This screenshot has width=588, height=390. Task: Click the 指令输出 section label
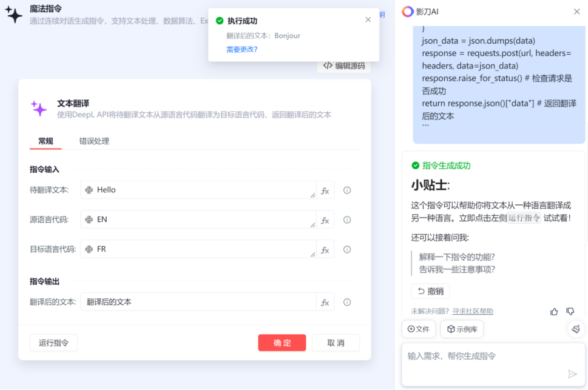(45, 281)
